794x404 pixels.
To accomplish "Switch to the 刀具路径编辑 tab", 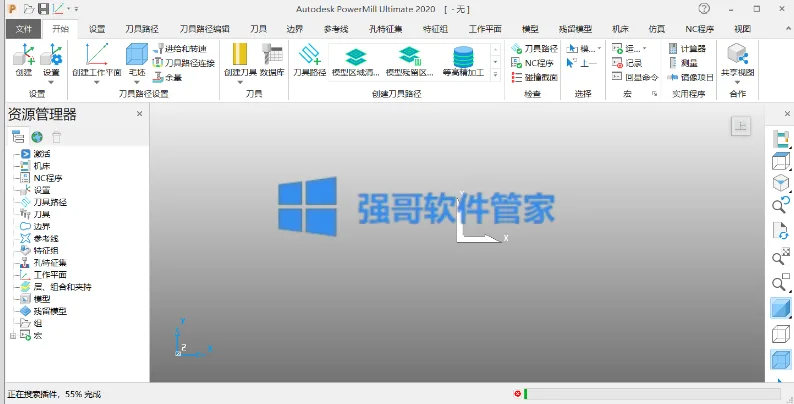I will click(x=205, y=29).
